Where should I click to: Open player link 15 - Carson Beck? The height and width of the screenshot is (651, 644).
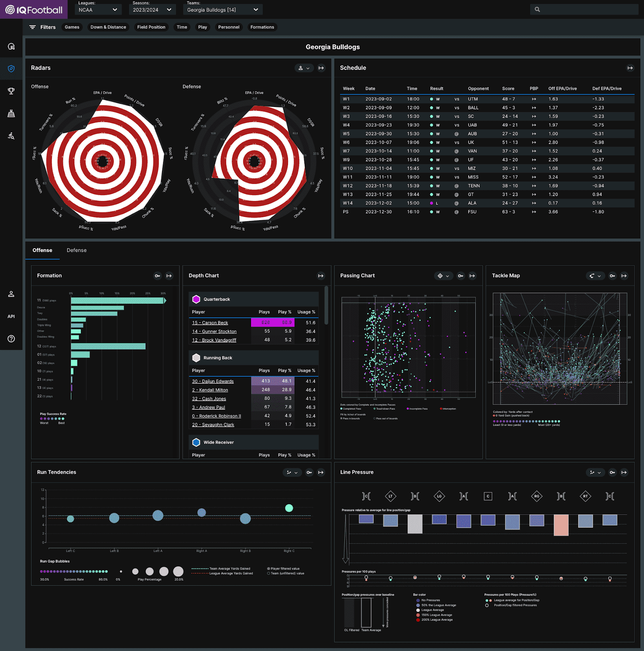[x=210, y=323]
